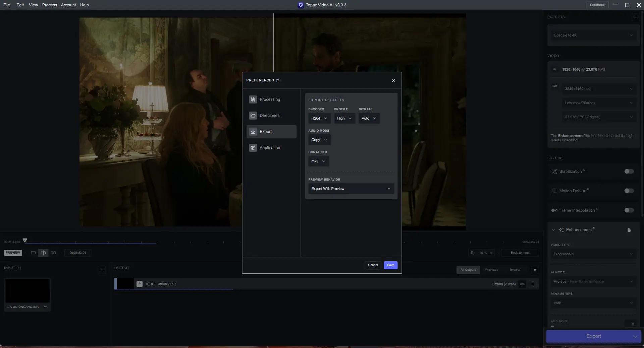The width and height of the screenshot is (644, 348).
Task: Toggle the Stabilization filter
Action: click(x=629, y=171)
